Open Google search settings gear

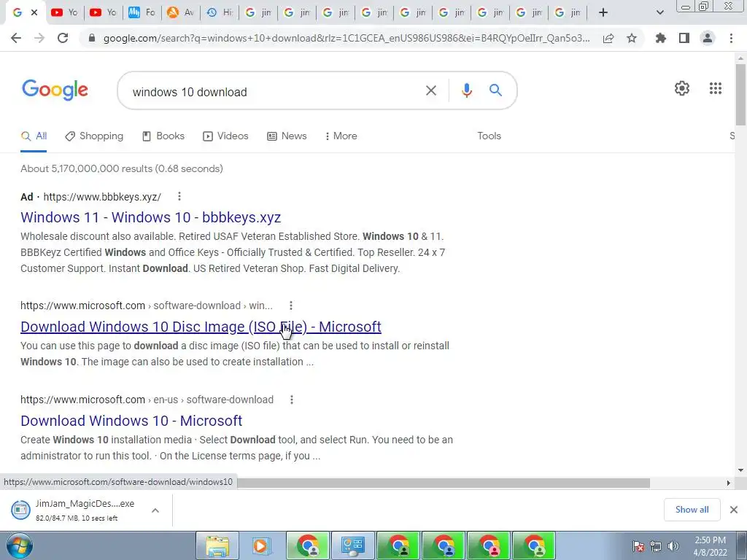click(x=682, y=88)
